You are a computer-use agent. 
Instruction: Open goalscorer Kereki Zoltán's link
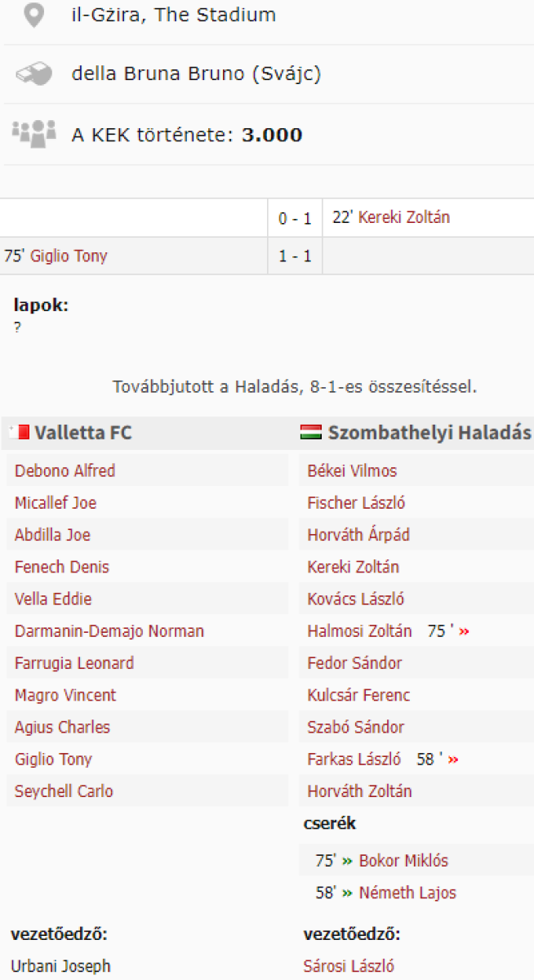[x=403, y=217]
